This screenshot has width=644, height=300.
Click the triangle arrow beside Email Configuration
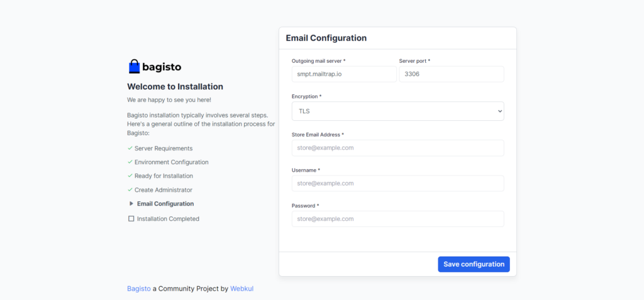point(131,204)
